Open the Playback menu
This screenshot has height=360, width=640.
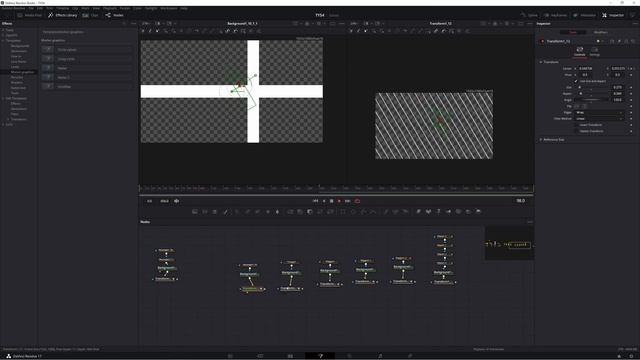(109, 8)
